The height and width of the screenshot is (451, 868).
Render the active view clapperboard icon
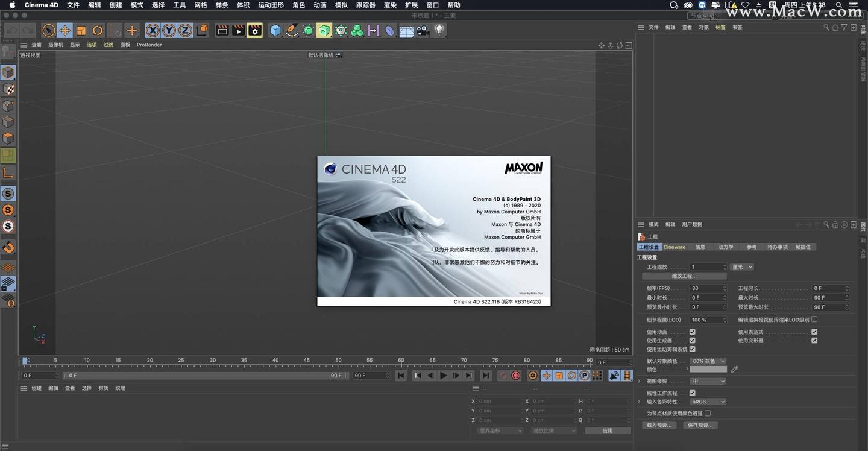point(222,30)
